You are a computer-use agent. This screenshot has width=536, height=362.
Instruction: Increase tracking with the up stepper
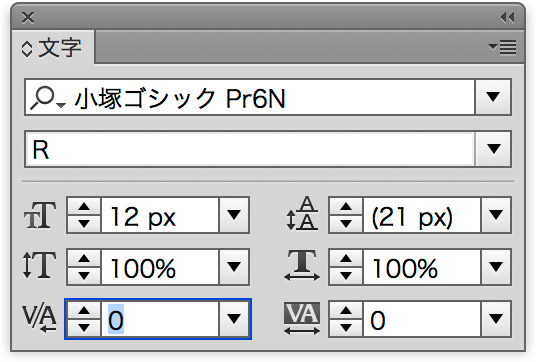(346, 310)
